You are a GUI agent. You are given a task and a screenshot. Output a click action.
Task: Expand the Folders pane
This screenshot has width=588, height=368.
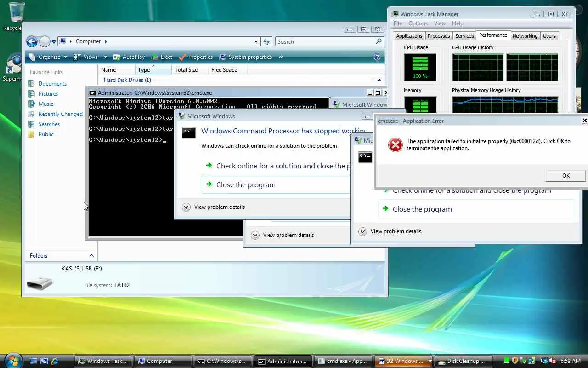pos(91,256)
